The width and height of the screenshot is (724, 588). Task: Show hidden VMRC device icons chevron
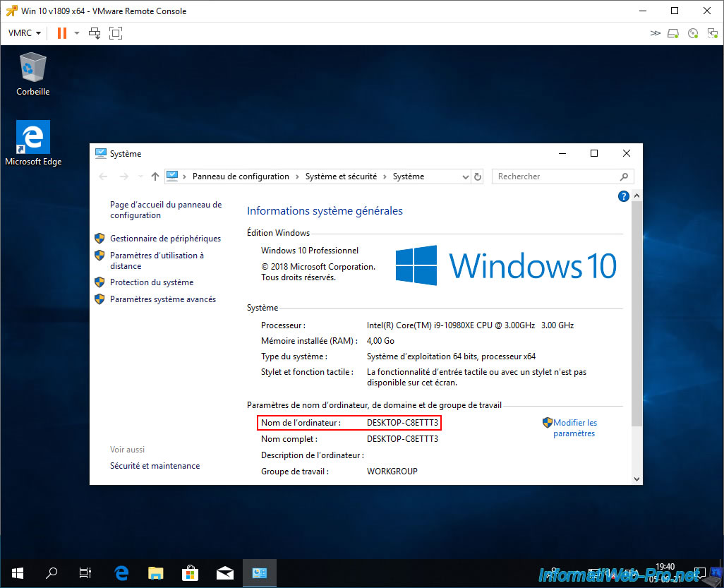point(656,32)
